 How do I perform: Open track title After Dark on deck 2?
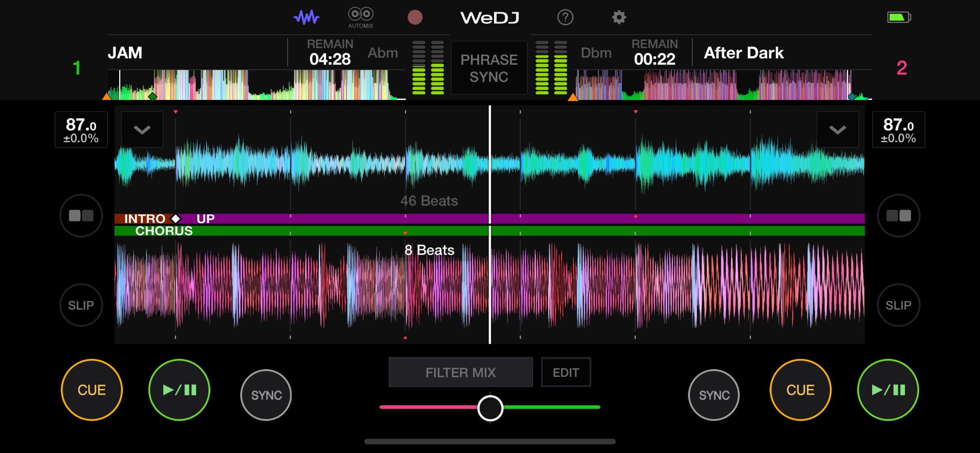[743, 53]
